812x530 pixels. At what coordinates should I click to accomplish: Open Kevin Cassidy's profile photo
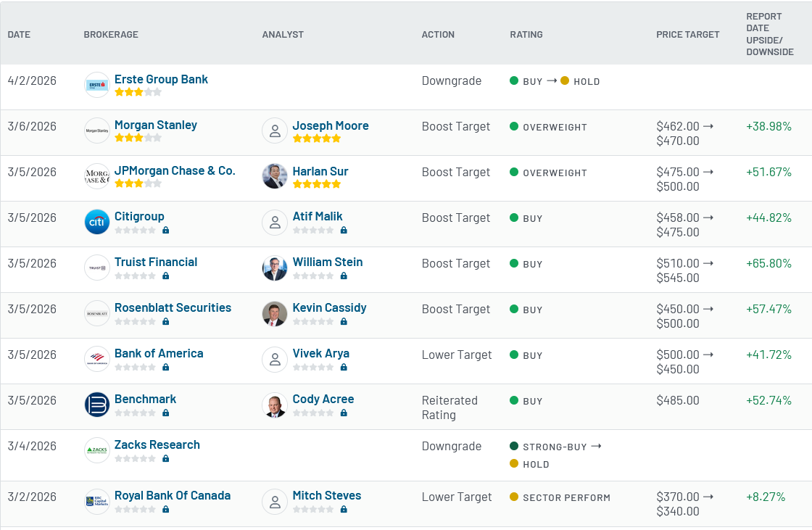tap(275, 313)
